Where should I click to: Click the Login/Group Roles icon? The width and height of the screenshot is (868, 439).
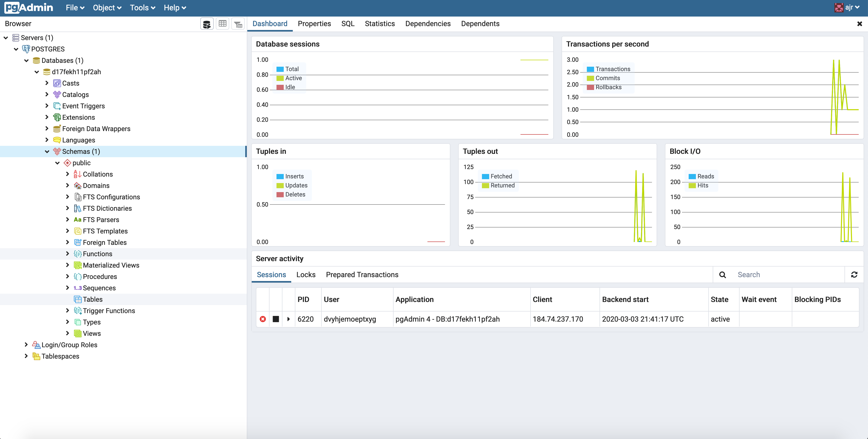click(36, 345)
